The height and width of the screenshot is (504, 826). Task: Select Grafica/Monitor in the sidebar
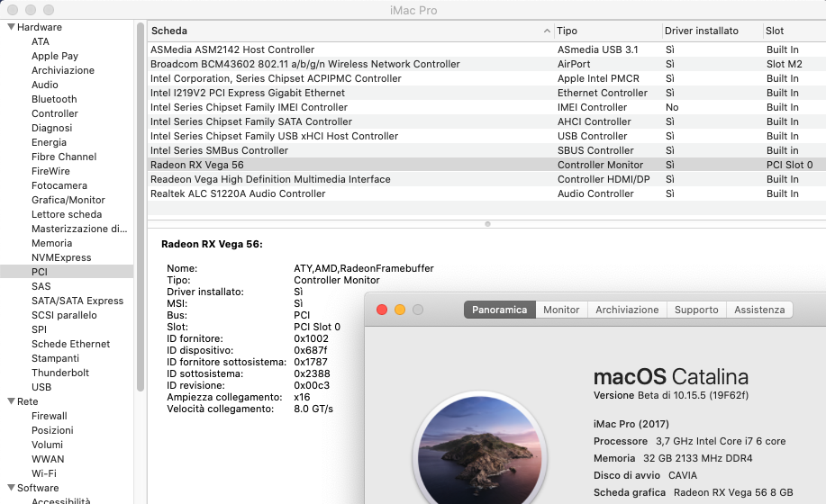[x=68, y=200]
